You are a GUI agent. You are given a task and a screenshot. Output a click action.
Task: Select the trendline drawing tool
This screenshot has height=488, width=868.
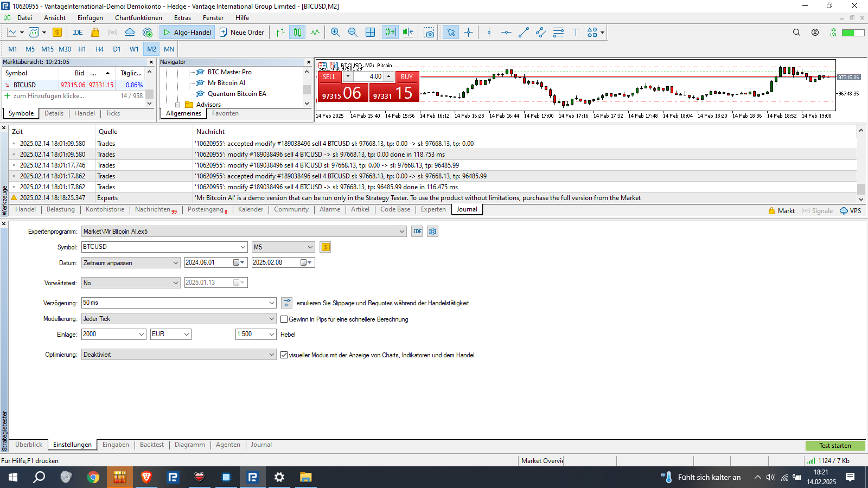coord(524,33)
